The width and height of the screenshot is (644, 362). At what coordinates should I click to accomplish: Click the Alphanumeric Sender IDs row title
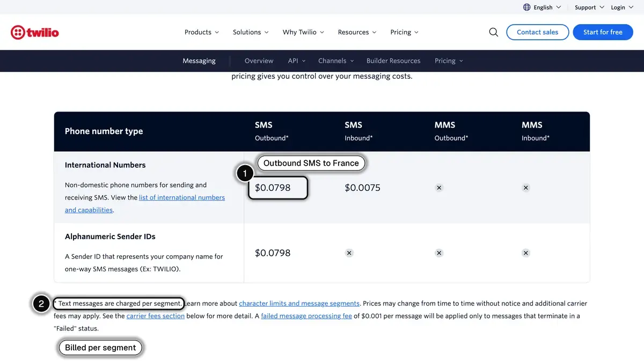pyautogui.click(x=110, y=237)
